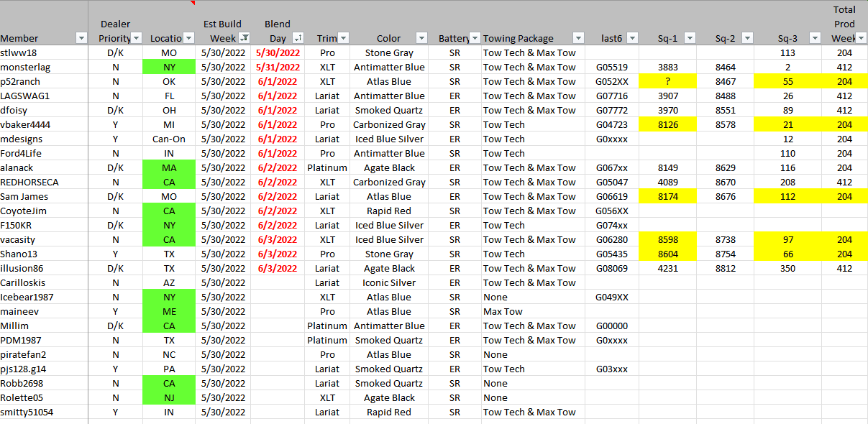This screenshot has height=424, width=868.
Task: Select the Iconic Silver color cell
Action: [389, 282]
